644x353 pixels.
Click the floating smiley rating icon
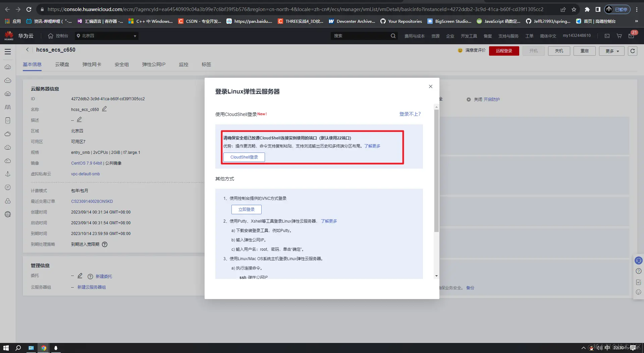[x=639, y=292]
